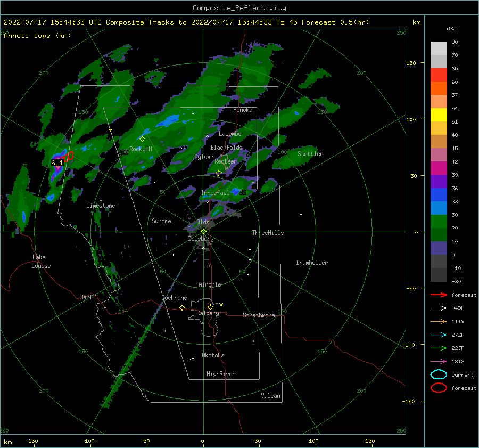Click the yellow diamond radar marker above Didsbury
479x448 pixels.
(203, 232)
